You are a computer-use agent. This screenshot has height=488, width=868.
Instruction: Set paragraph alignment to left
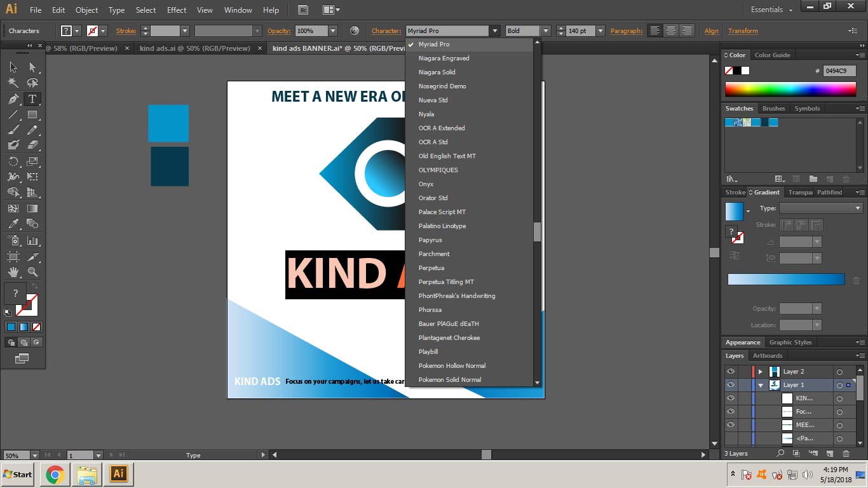pos(654,30)
